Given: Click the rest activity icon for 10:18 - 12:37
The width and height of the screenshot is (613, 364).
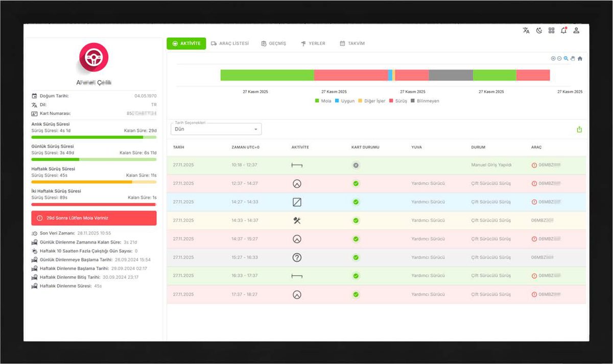Looking at the screenshot, I should pos(297,165).
